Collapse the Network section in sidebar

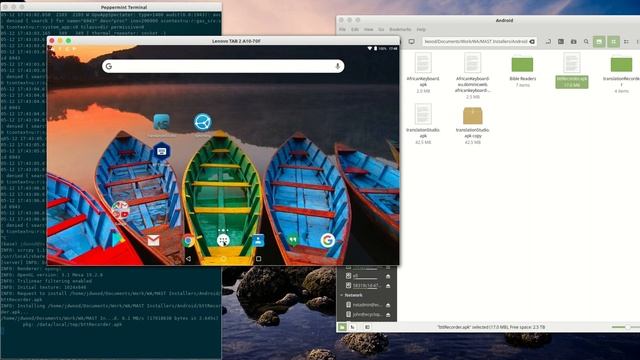point(342,295)
